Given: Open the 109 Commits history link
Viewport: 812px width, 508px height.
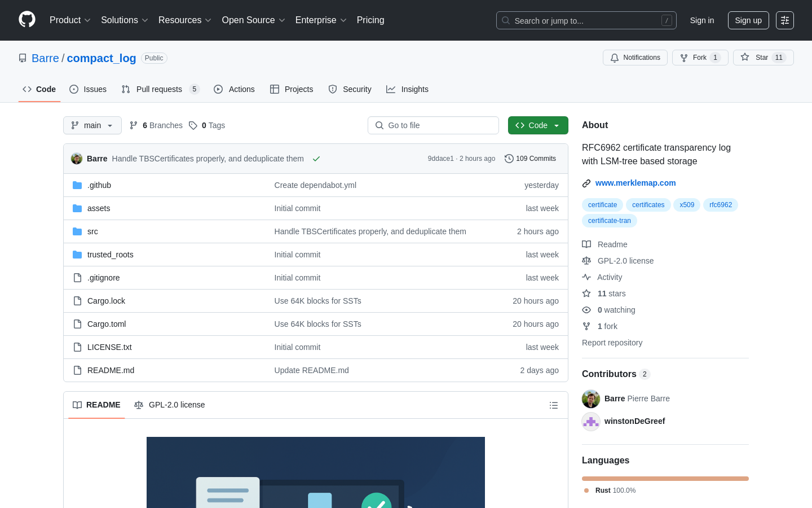Looking at the screenshot, I should (530, 159).
